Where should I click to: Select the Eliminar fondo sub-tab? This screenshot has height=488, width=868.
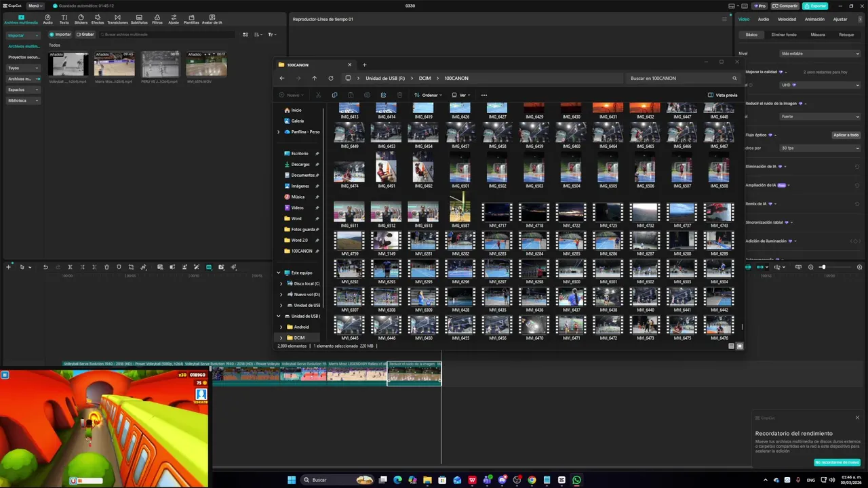(784, 35)
